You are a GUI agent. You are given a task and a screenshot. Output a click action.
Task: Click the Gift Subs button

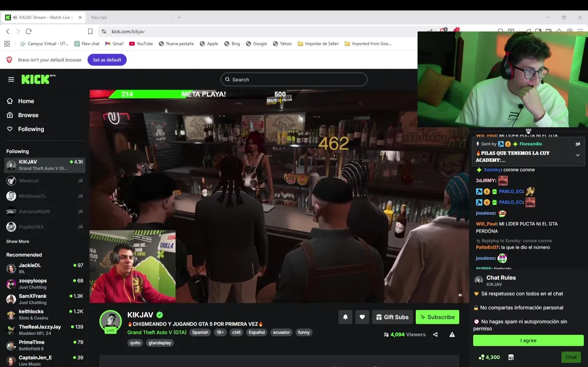click(392, 317)
